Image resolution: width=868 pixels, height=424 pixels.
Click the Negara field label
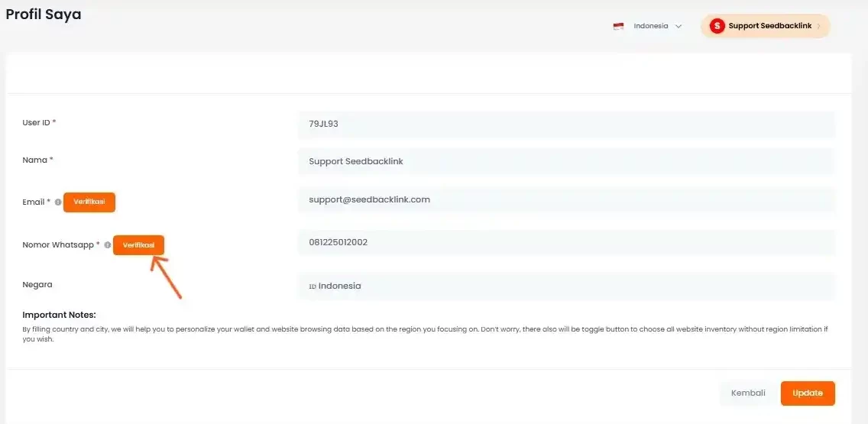pyautogui.click(x=37, y=284)
